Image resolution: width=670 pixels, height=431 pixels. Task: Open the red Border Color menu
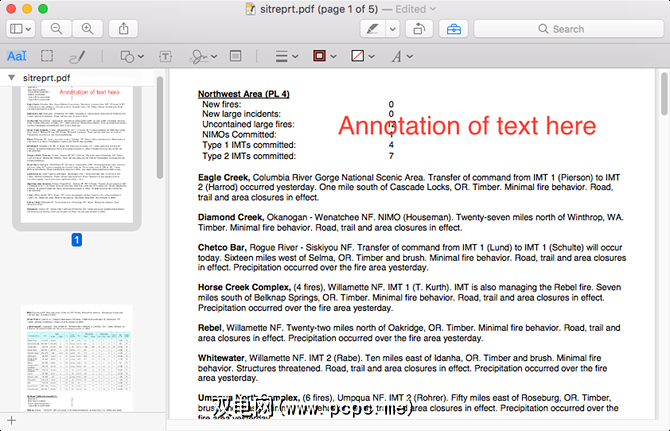click(x=324, y=56)
